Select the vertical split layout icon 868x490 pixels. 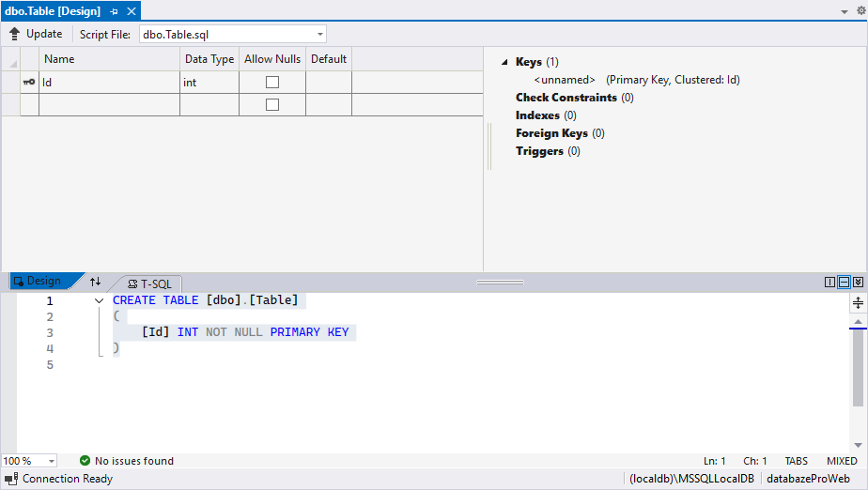pos(829,282)
